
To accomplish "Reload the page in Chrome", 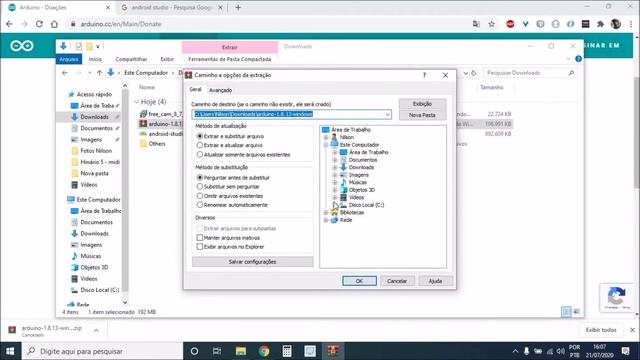I will (x=39, y=24).
